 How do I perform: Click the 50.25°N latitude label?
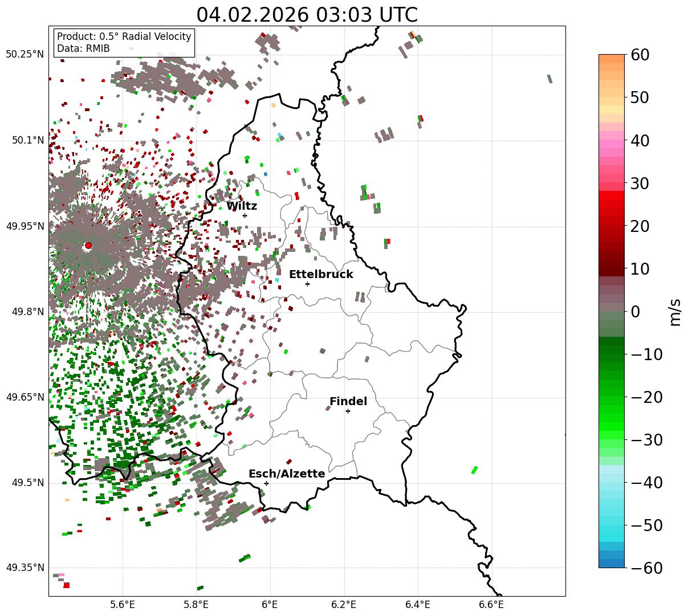pyautogui.click(x=25, y=55)
